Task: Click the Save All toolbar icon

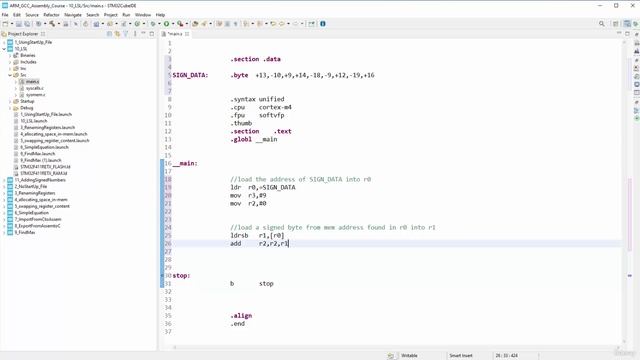Action: 27,24
